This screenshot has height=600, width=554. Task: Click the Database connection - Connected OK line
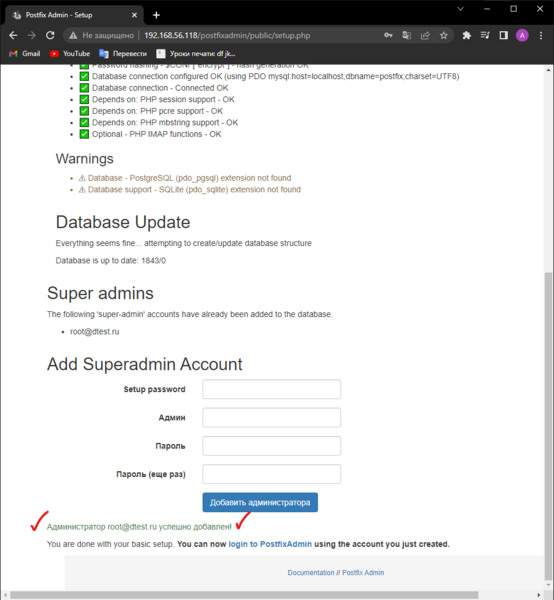click(x=160, y=88)
